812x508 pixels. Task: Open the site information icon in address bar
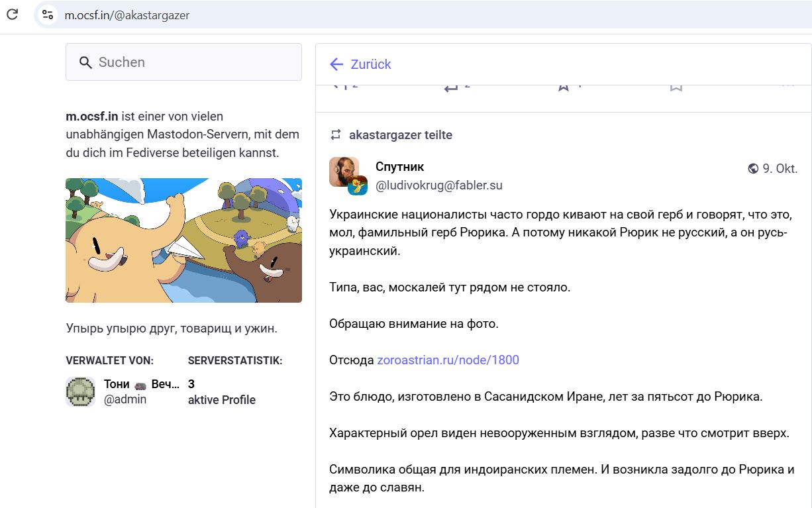pyautogui.click(x=47, y=15)
